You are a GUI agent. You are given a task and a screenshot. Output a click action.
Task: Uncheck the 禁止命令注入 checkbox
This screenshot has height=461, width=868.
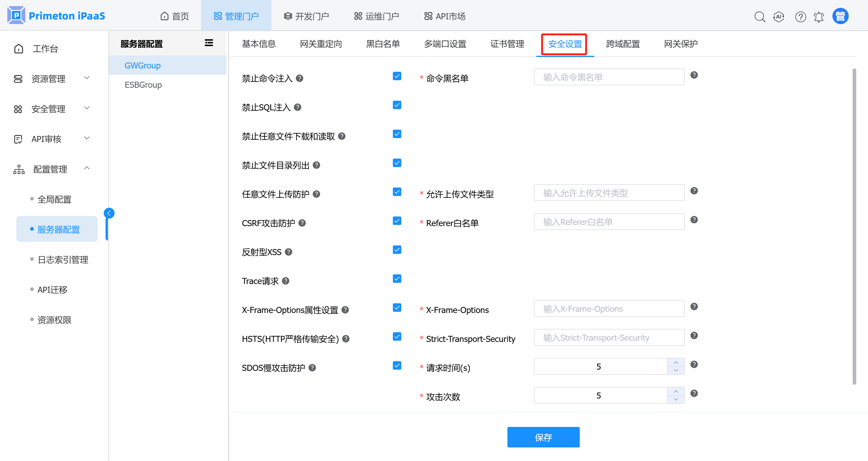(397, 76)
